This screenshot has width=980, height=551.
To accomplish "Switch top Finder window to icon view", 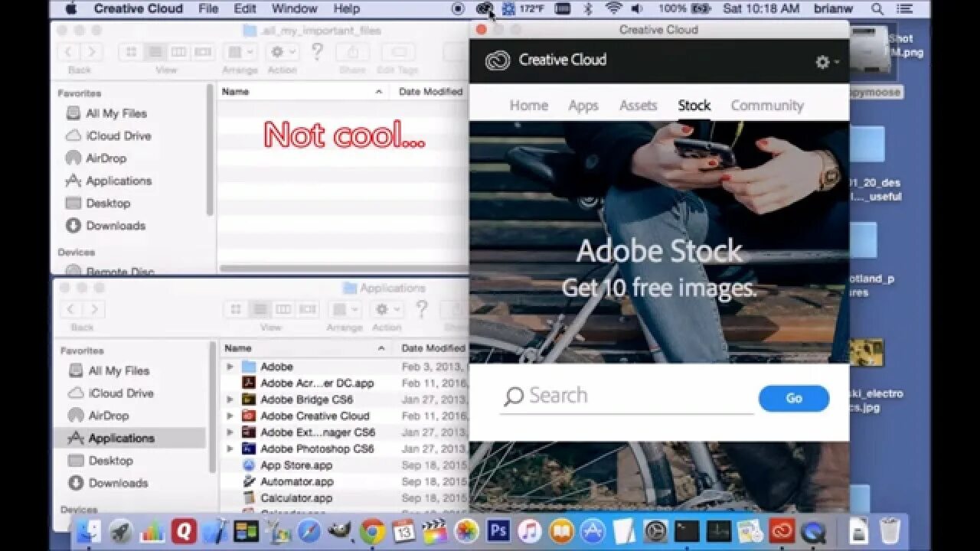I will coord(131,52).
